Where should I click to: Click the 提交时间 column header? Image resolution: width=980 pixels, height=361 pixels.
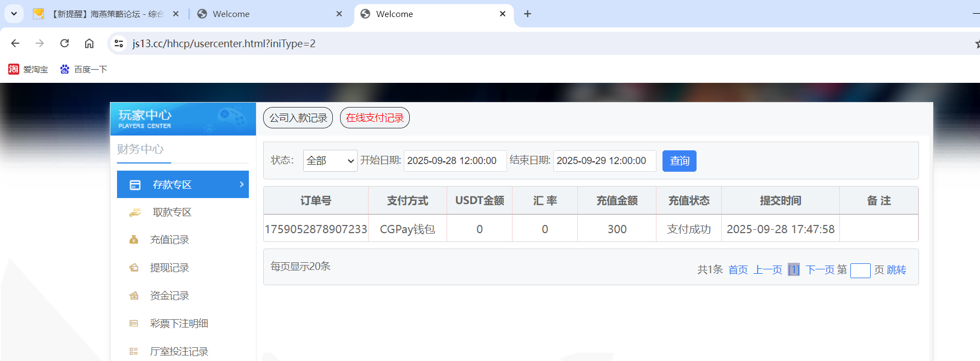[781, 201]
